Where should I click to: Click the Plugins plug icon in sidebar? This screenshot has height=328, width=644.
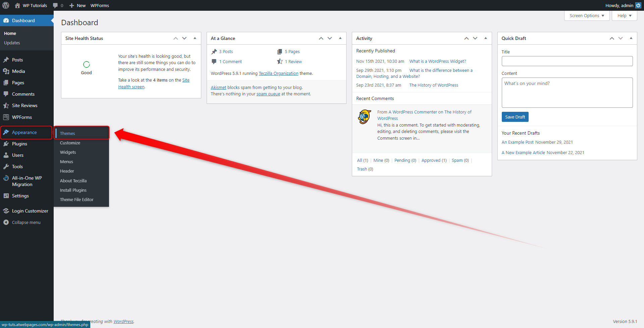click(x=6, y=144)
